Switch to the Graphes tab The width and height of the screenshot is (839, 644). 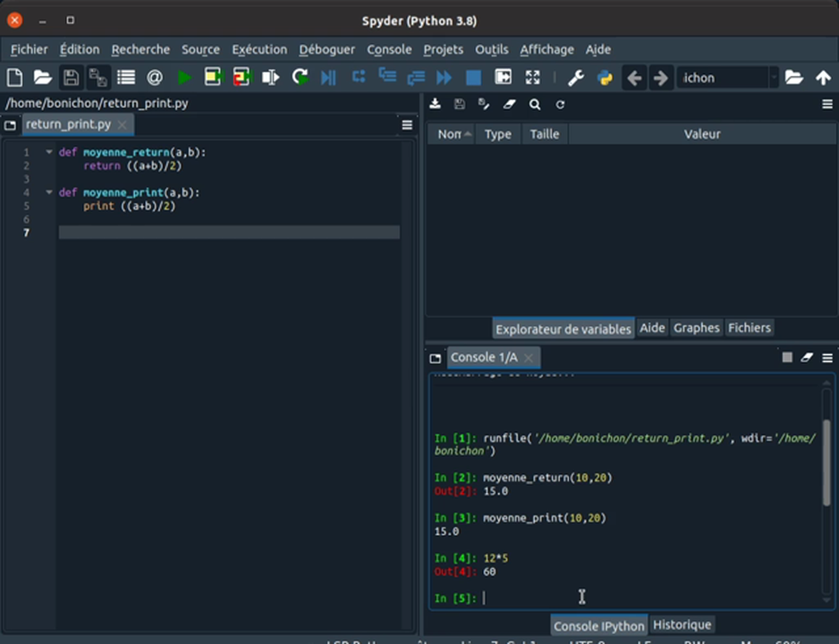tap(696, 328)
